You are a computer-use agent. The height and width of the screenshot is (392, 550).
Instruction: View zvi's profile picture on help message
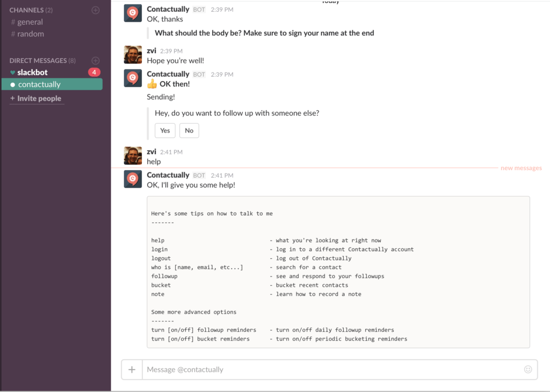[x=133, y=156]
